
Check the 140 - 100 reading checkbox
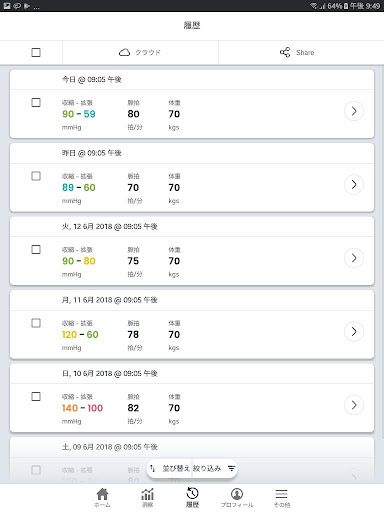36,396
